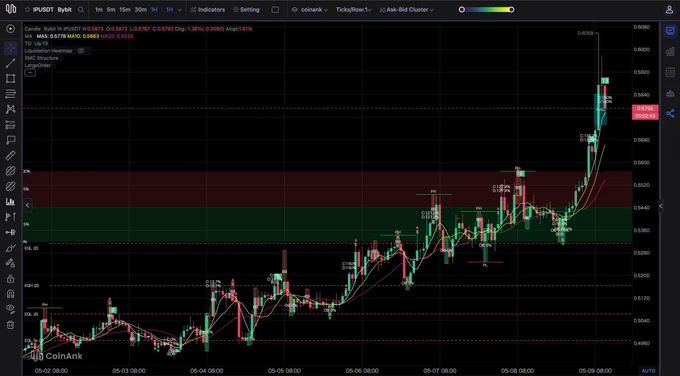Select the rectangle shape tool
680x376 pixels.
click(x=10, y=78)
